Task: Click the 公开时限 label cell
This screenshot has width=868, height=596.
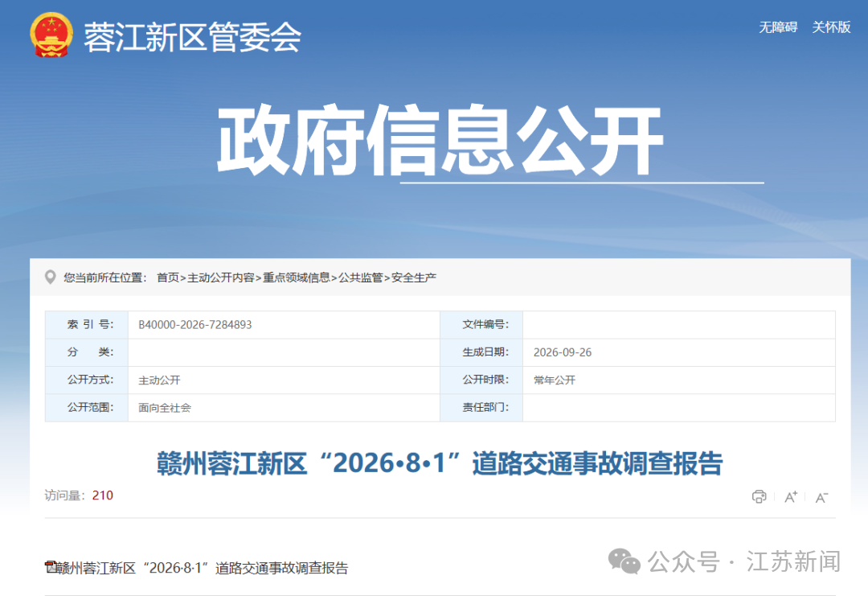Action: point(481,380)
